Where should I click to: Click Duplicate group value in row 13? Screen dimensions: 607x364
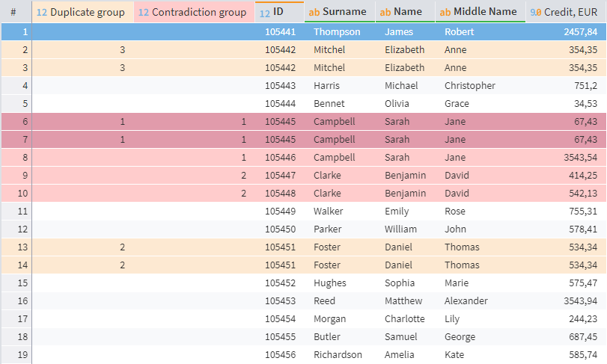click(122, 247)
